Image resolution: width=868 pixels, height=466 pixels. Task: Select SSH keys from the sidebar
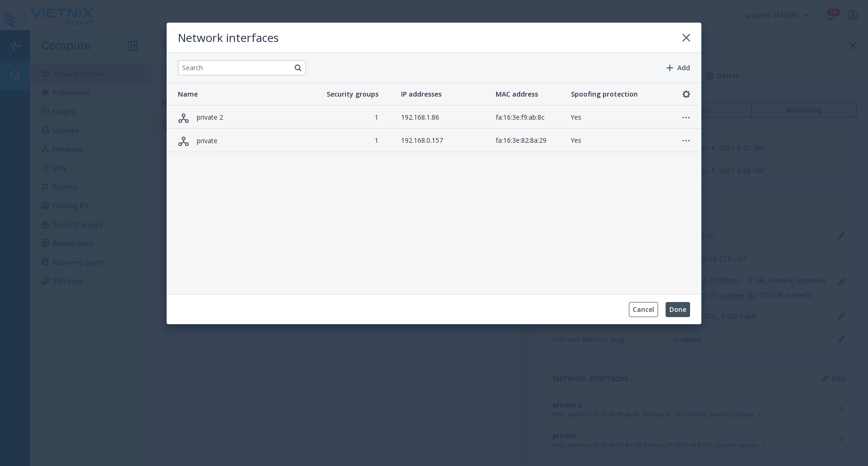pos(67,281)
